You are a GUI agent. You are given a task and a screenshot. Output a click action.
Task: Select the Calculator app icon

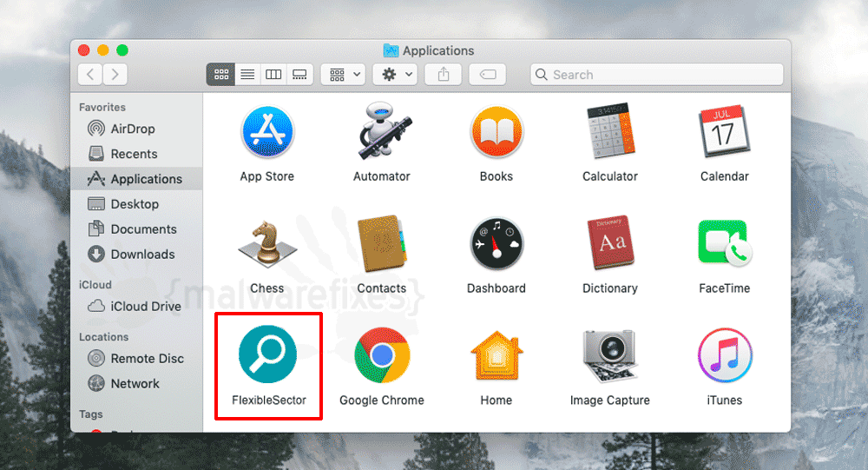pos(610,131)
